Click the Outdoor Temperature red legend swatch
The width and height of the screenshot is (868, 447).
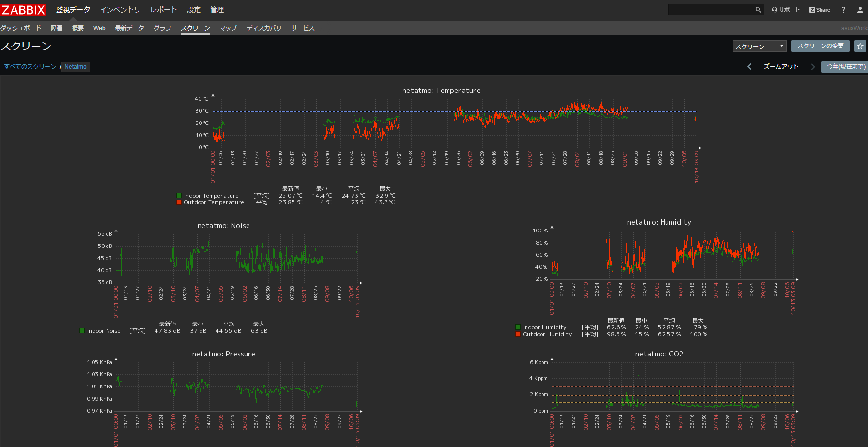[179, 202]
